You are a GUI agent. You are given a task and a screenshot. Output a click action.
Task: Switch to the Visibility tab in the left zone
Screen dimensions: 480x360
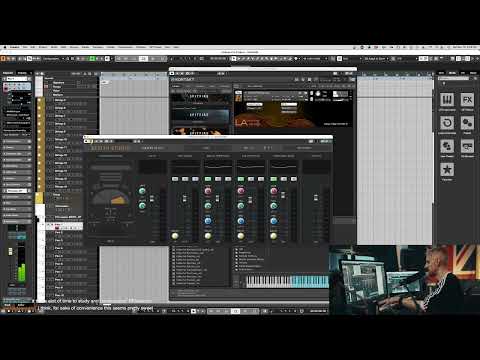pyautogui.click(x=22, y=73)
